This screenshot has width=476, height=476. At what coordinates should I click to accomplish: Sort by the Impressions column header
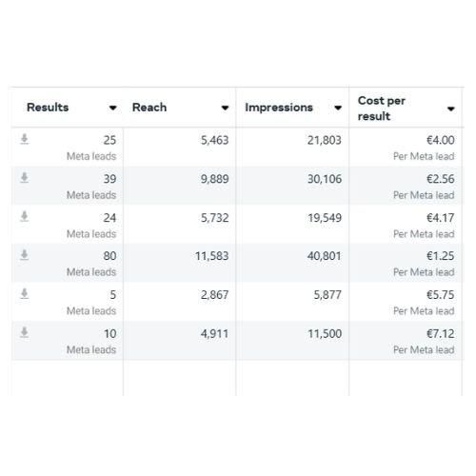pyautogui.click(x=279, y=108)
